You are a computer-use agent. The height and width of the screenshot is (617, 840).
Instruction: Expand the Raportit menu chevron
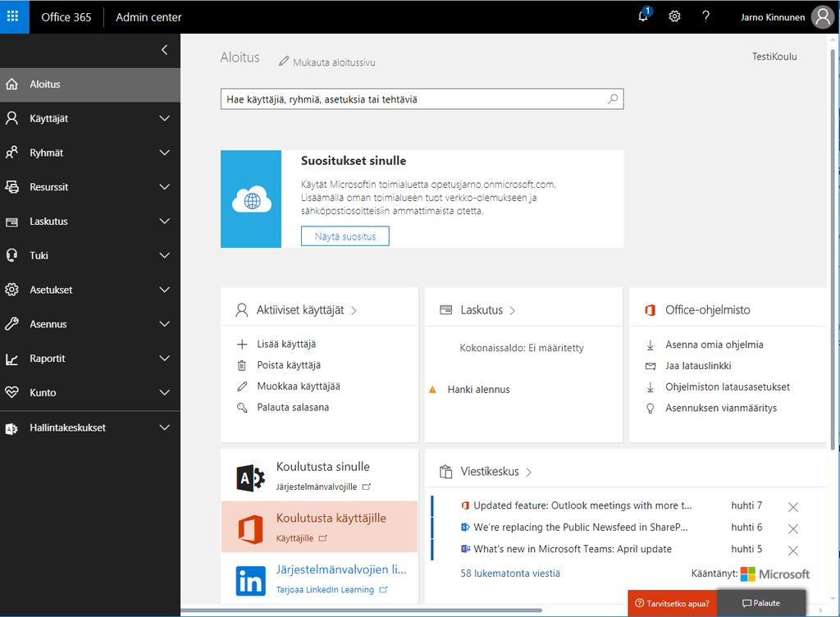pyautogui.click(x=164, y=359)
